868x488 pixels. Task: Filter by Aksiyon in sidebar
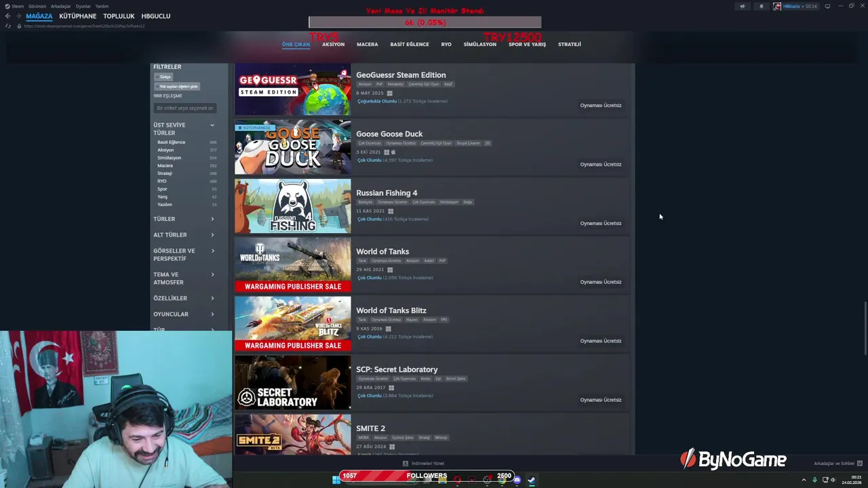coord(165,150)
